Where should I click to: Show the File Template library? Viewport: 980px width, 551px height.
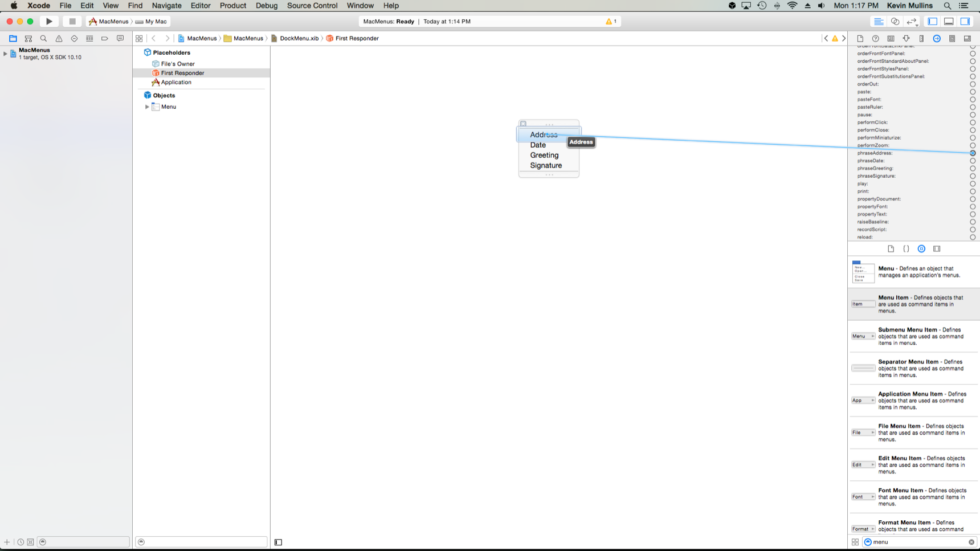[891, 249]
